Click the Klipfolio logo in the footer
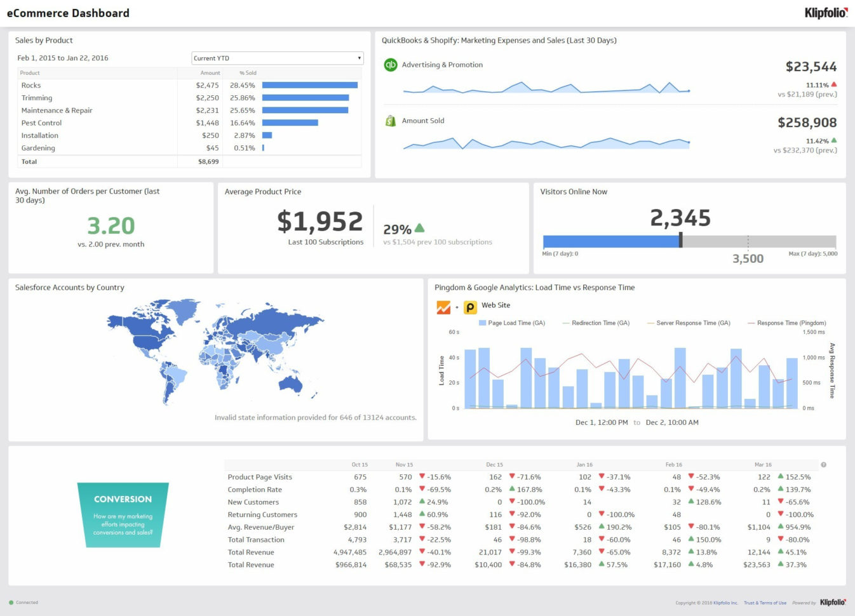This screenshot has height=616, width=855. tap(831, 602)
